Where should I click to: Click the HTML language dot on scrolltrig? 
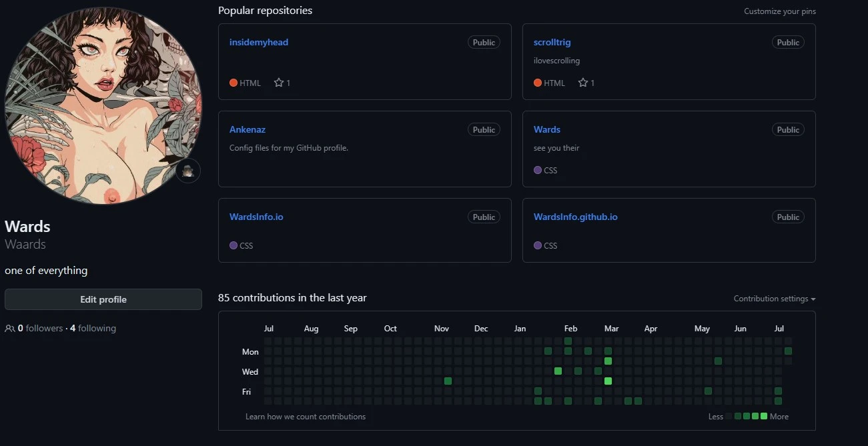(x=538, y=83)
